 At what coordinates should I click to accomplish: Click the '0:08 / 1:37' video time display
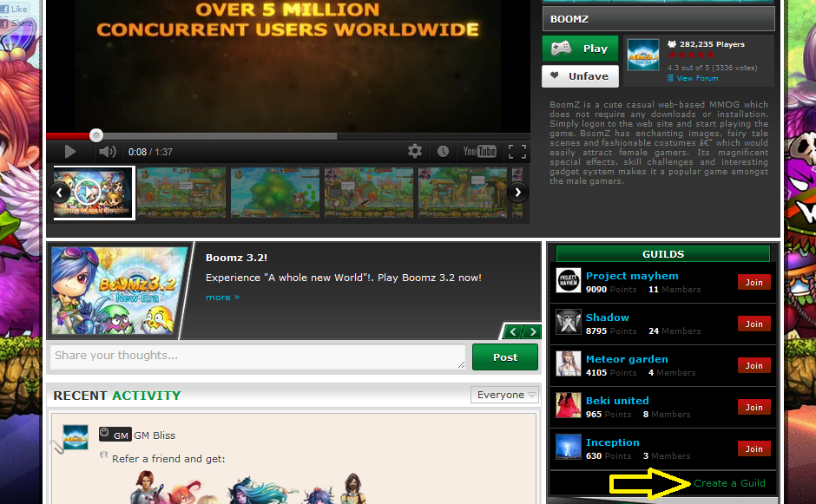[x=150, y=152]
